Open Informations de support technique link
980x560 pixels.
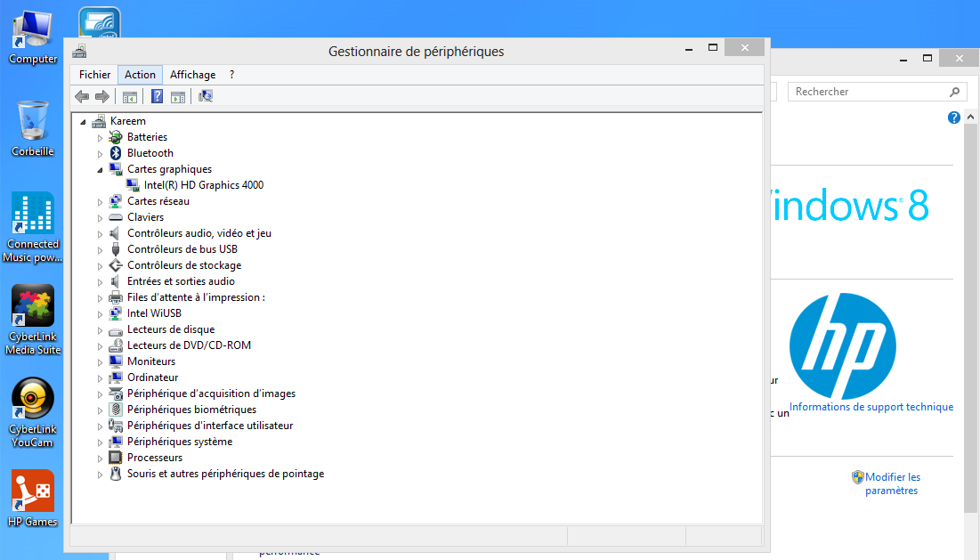click(871, 407)
